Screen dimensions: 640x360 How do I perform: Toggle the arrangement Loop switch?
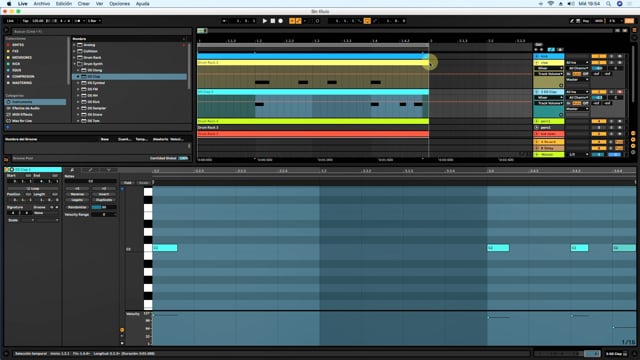(x=367, y=21)
